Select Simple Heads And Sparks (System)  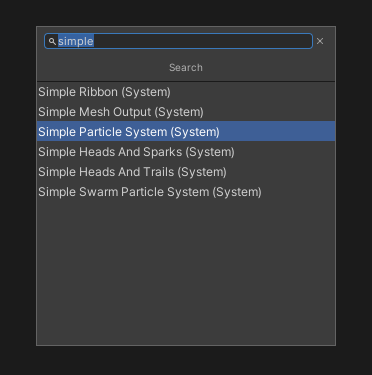(x=186, y=152)
